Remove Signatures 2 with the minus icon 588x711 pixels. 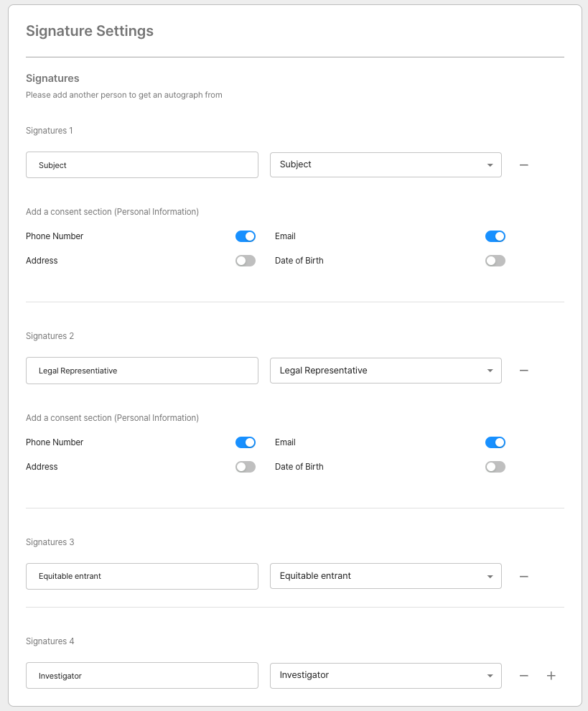click(x=524, y=371)
